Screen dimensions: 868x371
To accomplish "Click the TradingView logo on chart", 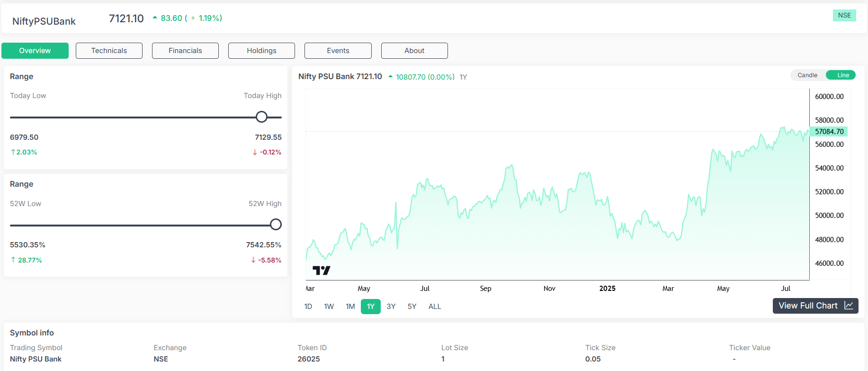I will [321, 271].
